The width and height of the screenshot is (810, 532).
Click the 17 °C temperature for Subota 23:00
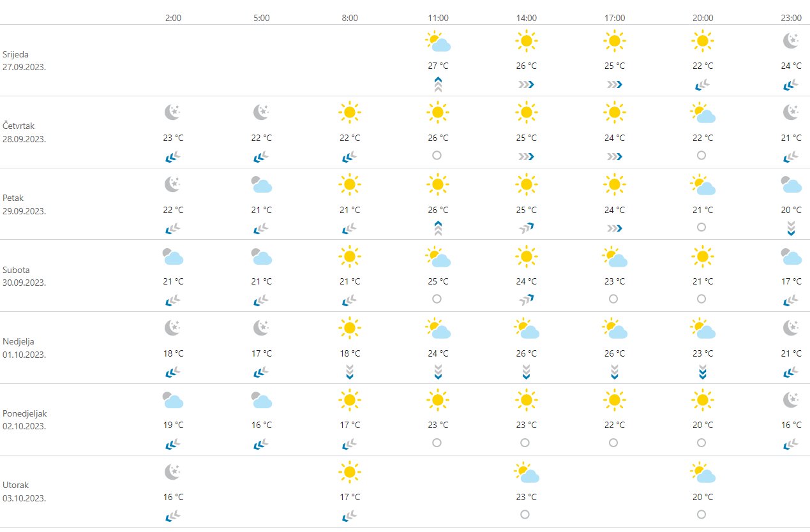(791, 281)
